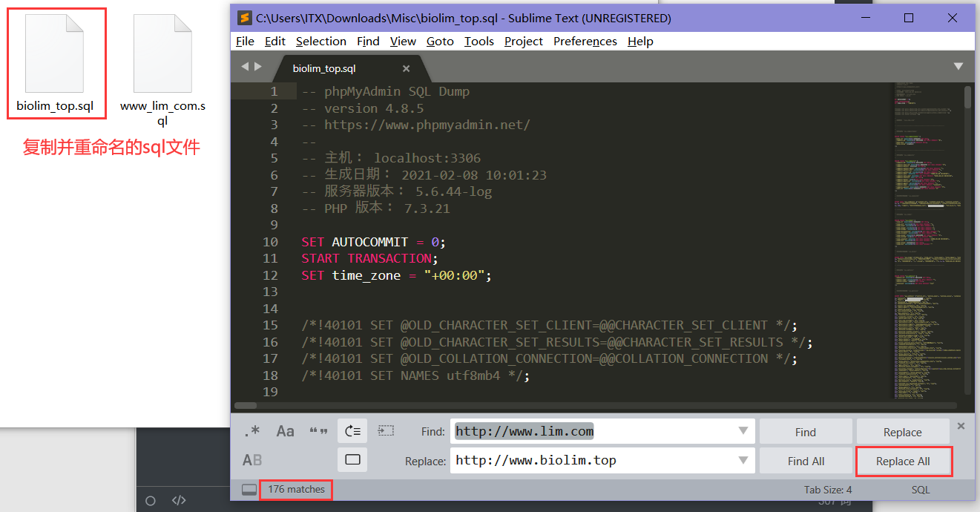Click the Sublime Text title bar icon
This screenshot has width=980, height=512.
pyautogui.click(x=243, y=18)
